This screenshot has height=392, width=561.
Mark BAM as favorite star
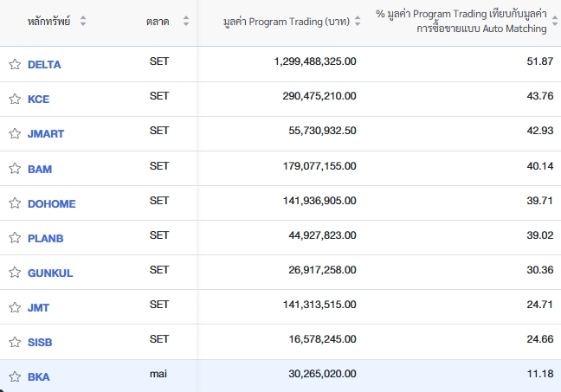(x=15, y=169)
